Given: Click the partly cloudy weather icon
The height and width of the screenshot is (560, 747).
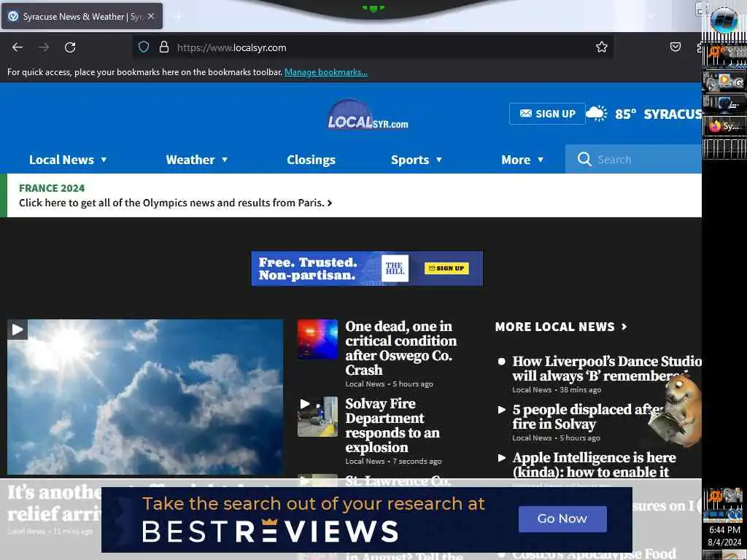Looking at the screenshot, I should point(596,114).
